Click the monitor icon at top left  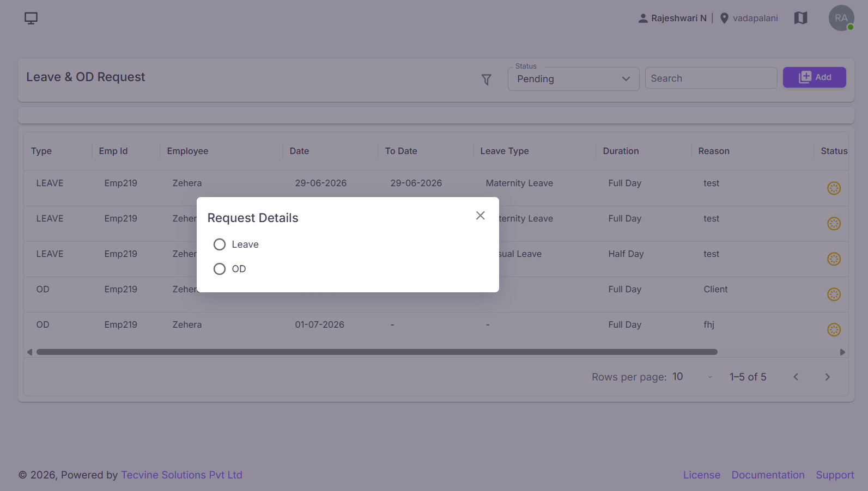pyautogui.click(x=31, y=18)
